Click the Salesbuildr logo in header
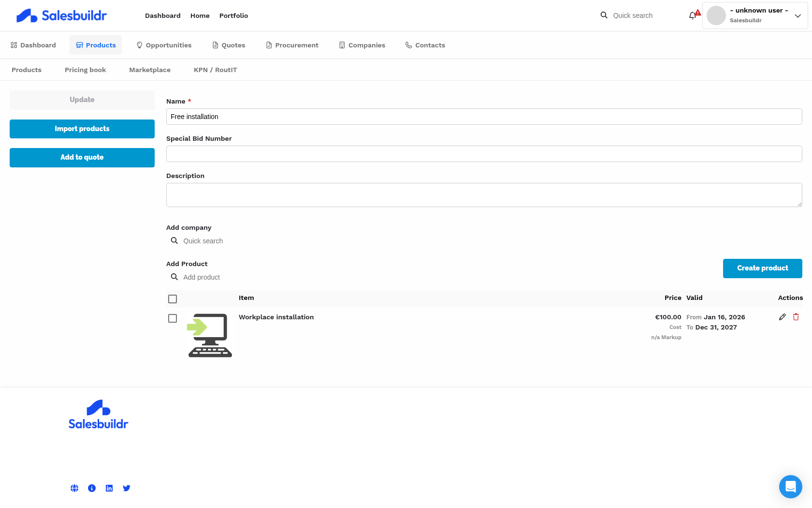This screenshot has height=508, width=812. 61,15
